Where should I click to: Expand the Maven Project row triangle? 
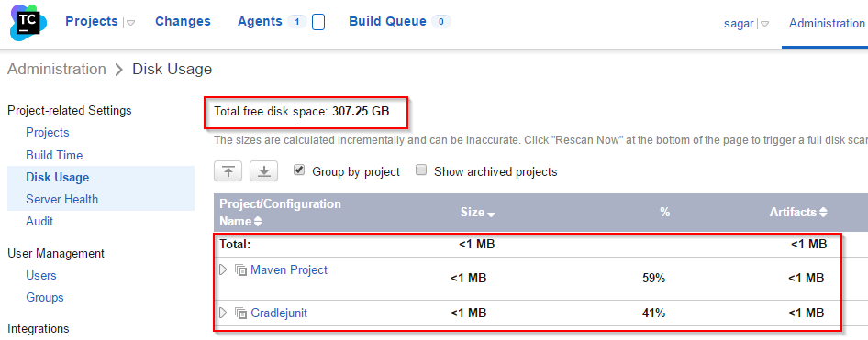pyautogui.click(x=224, y=269)
